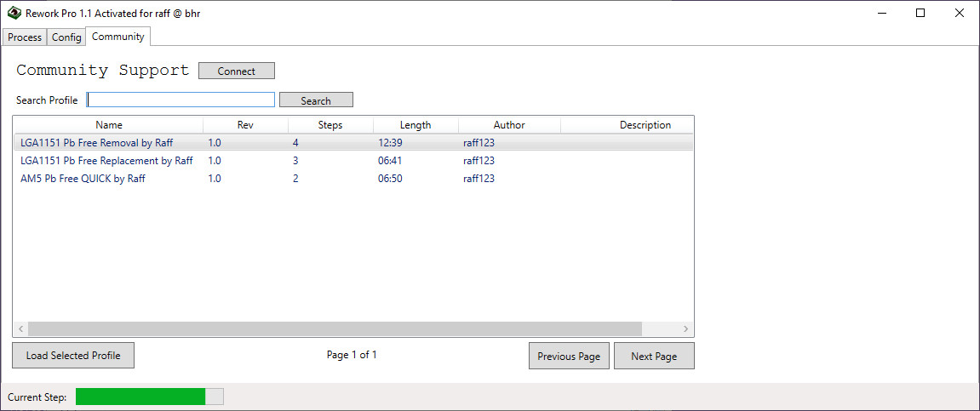
Task: Go to the Next Page
Action: [654, 357]
